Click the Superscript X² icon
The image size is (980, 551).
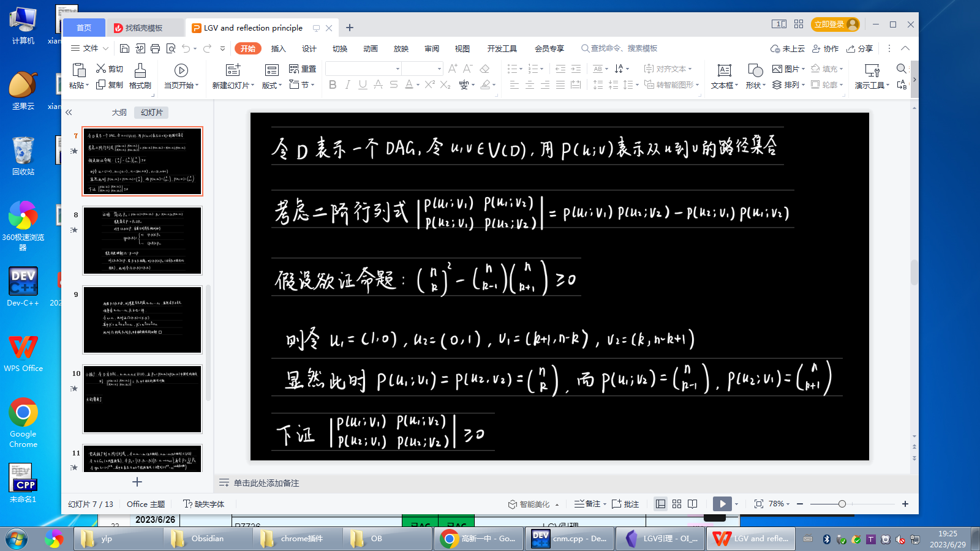point(430,84)
